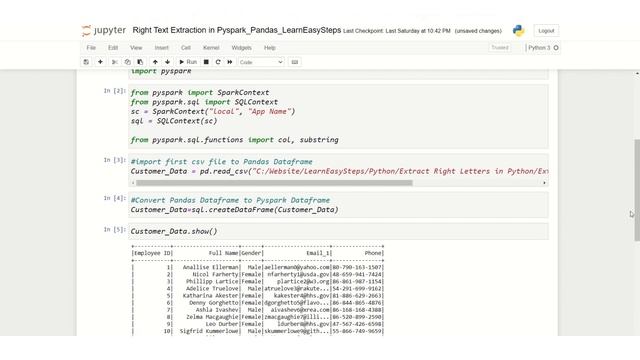The image size is (640, 360).
Task: Click the '(unsaved changes)' status text
Action: [x=478, y=31]
